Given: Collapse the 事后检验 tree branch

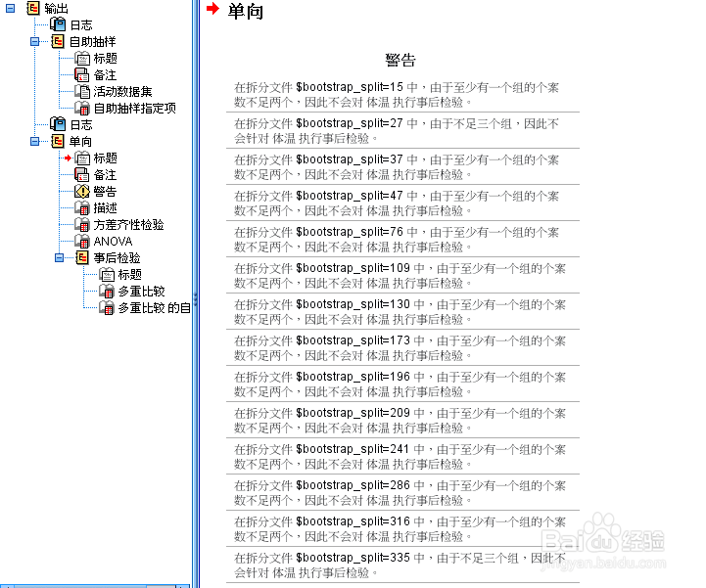Looking at the screenshot, I should 59,257.
